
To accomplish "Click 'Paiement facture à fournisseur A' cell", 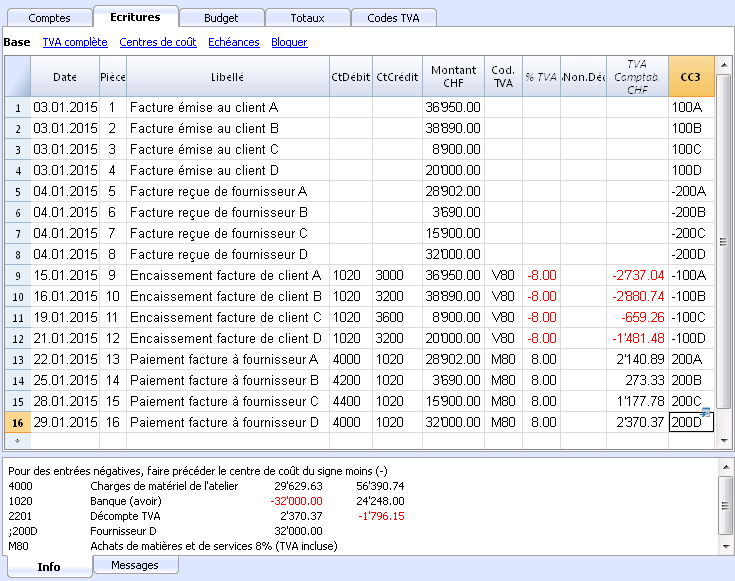I will point(228,359).
